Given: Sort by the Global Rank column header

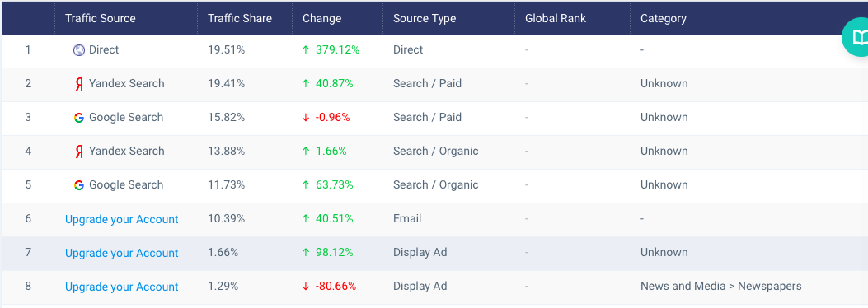Looking at the screenshot, I should pos(556,18).
